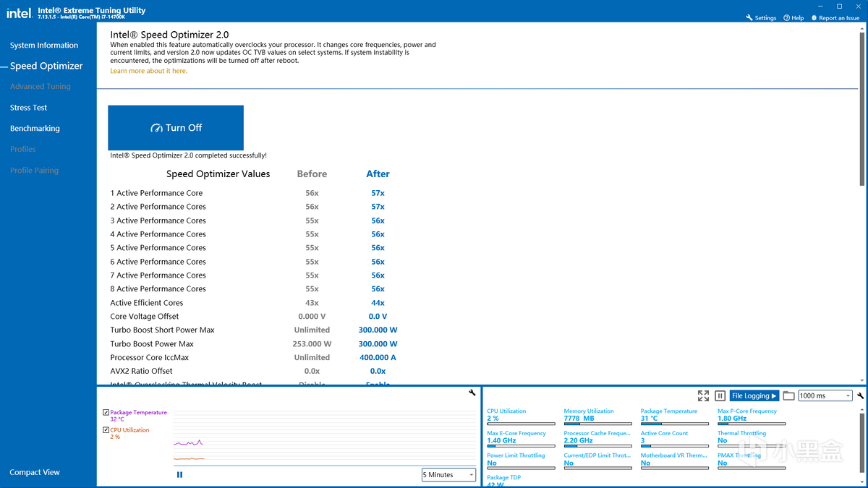Click the CPU Utilization monitor bar
This screenshot has height=488, width=868.
point(521,424)
